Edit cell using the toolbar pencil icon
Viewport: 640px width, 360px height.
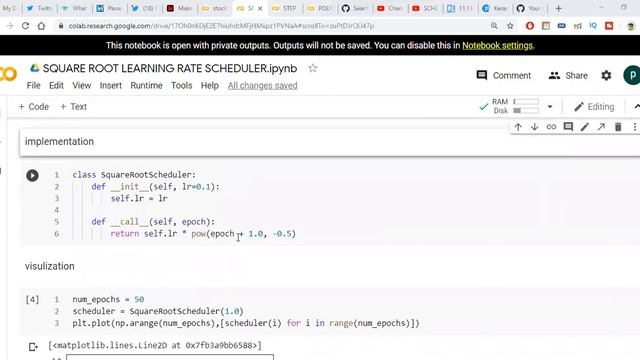[x=584, y=127]
